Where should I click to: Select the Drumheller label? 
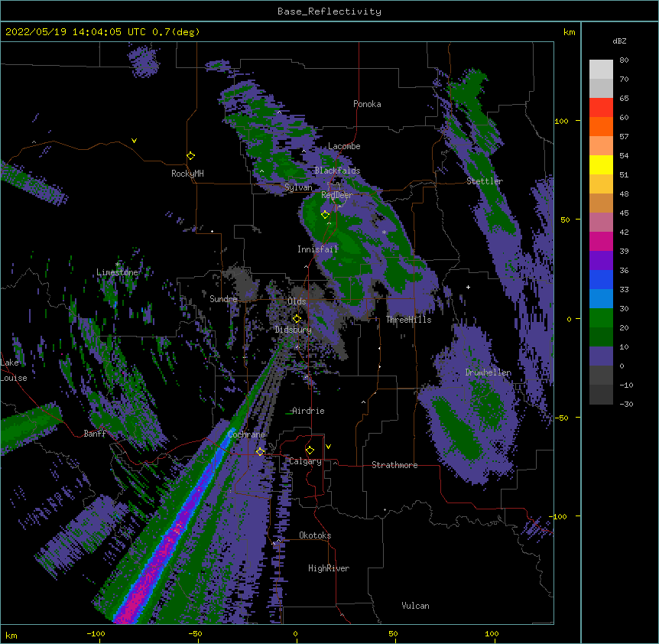[489, 372]
